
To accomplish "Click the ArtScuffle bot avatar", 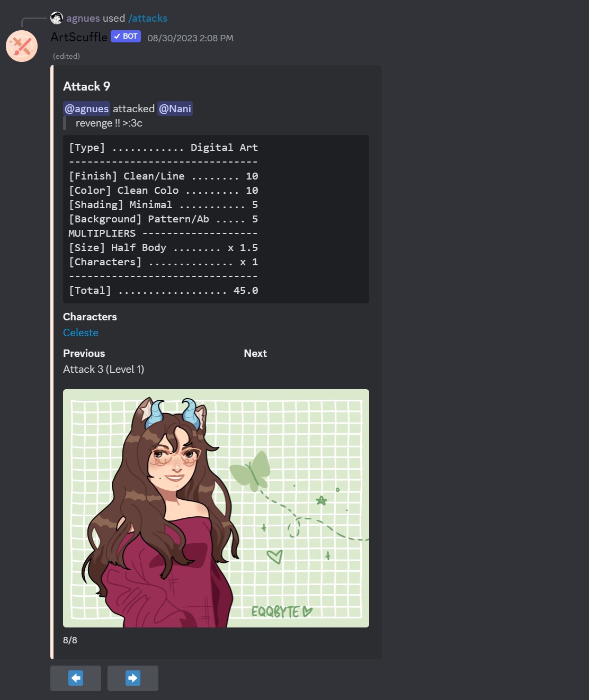I will pyautogui.click(x=22, y=46).
